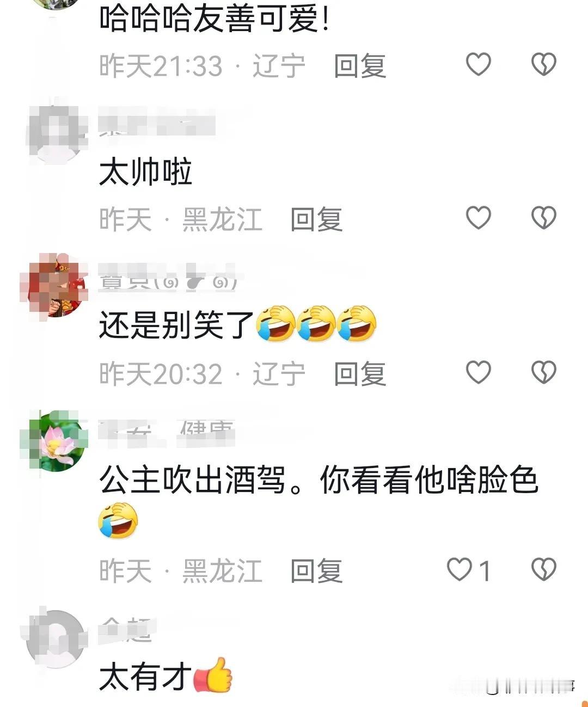
Task: Reply to the '太帅啦' comment
Action: point(316,219)
